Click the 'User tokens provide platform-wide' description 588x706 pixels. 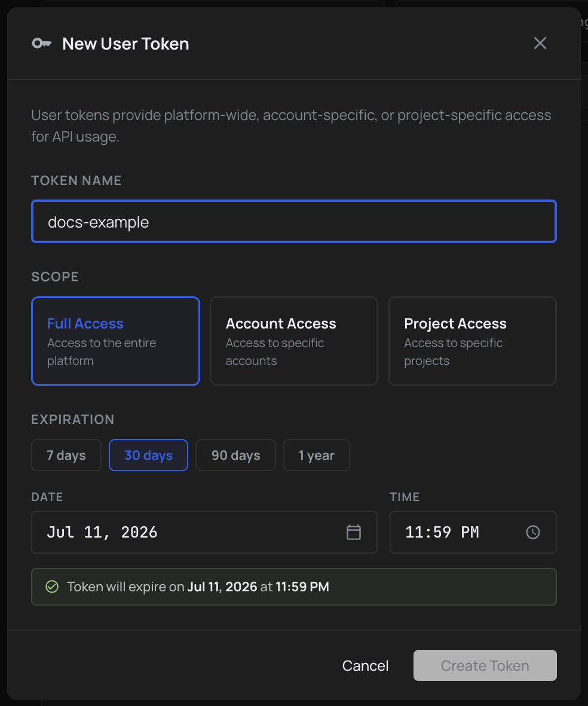point(291,125)
